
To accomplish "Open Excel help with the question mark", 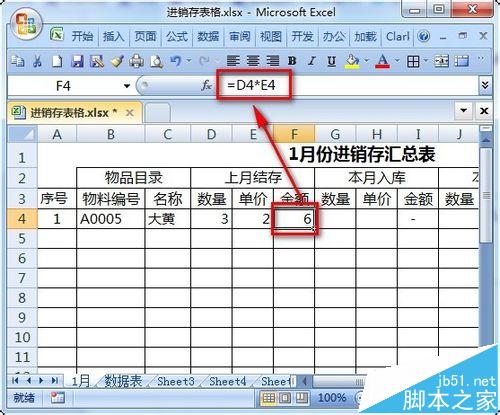I will pos(424,36).
